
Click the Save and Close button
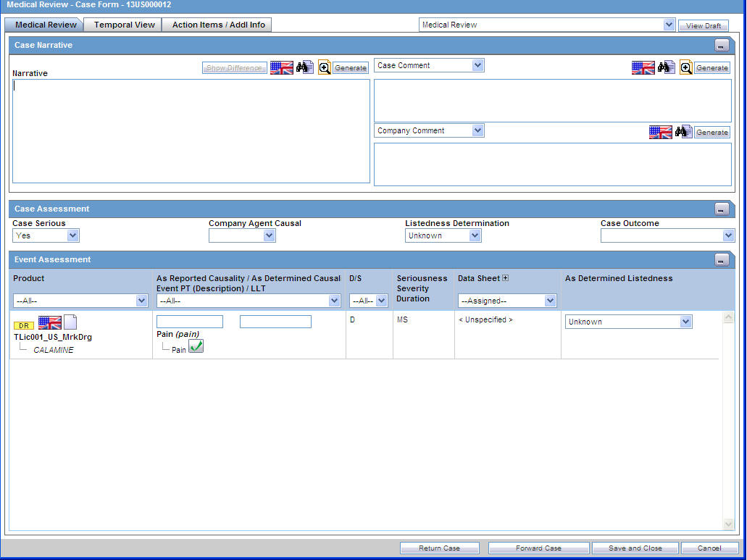[x=635, y=548]
